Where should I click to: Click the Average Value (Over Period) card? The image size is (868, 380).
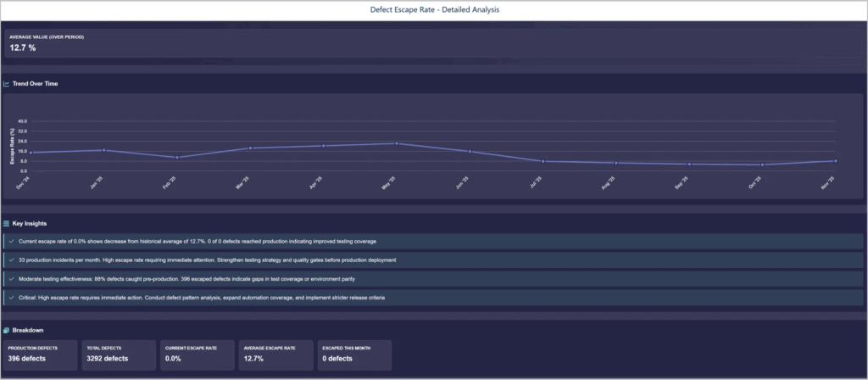point(434,43)
